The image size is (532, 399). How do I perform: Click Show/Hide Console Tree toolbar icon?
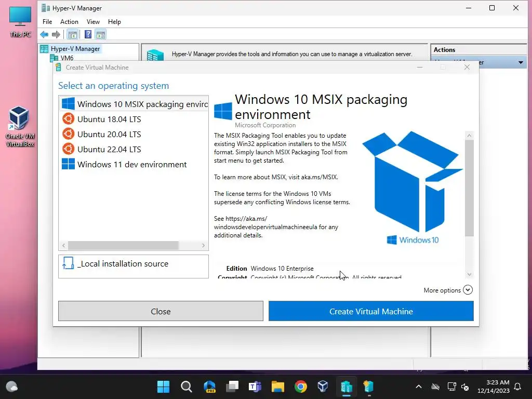coord(72,34)
